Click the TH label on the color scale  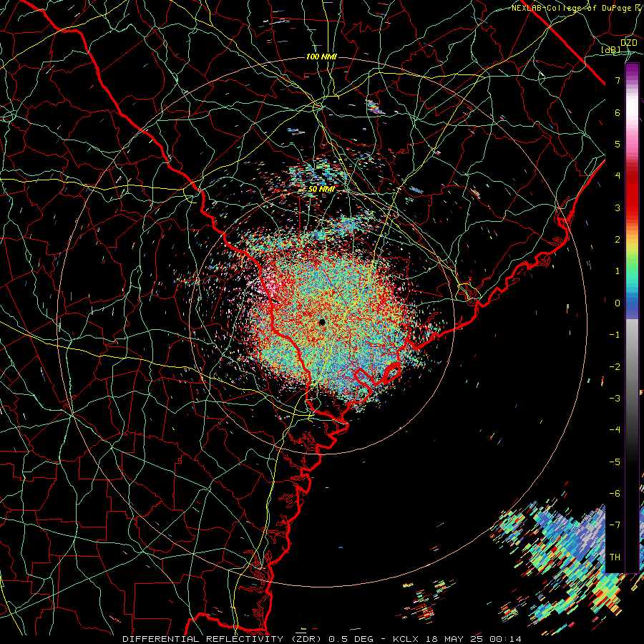coord(615,557)
